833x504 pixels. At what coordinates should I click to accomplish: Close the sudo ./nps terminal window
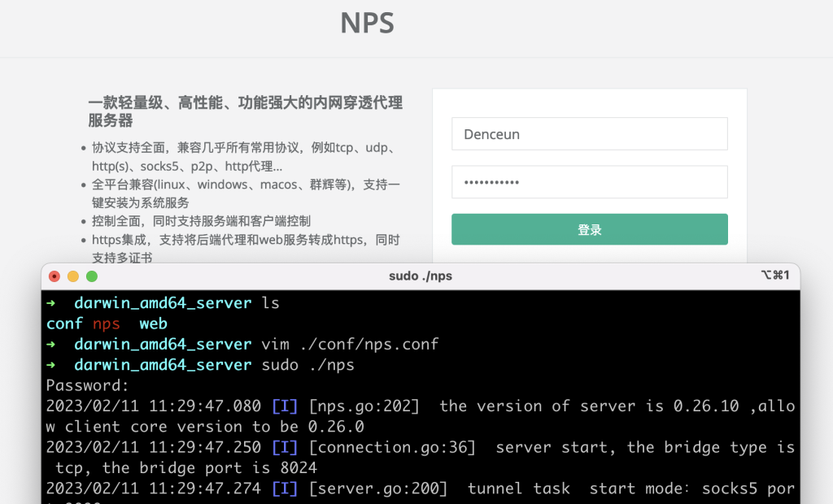55,276
